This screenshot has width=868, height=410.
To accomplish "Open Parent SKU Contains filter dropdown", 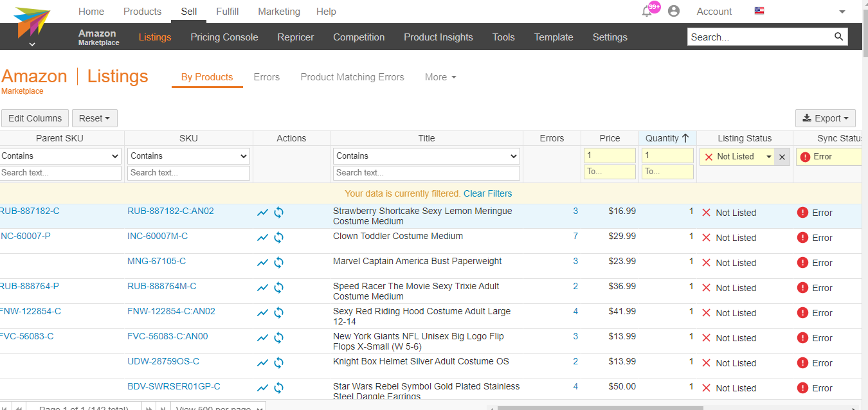I will coord(60,156).
